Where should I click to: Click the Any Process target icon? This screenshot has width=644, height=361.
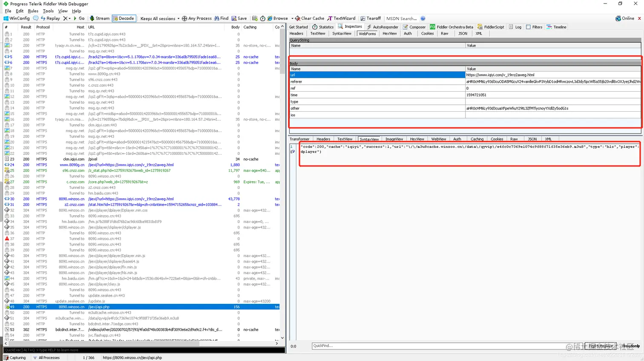(x=184, y=18)
